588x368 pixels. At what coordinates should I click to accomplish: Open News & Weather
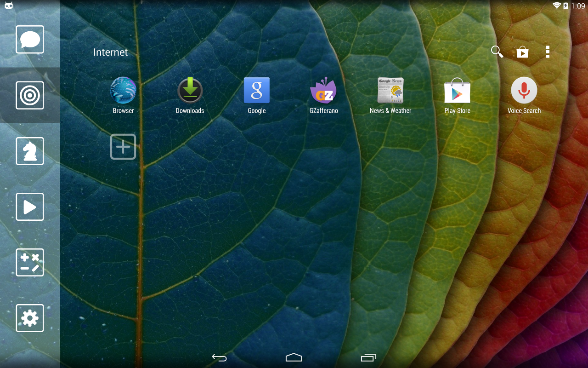(390, 90)
